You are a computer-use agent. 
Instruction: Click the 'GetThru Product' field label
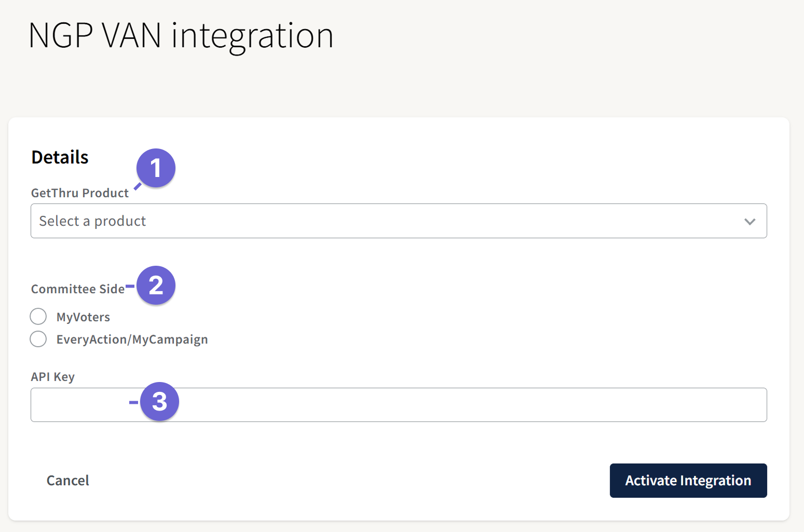(x=80, y=193)
